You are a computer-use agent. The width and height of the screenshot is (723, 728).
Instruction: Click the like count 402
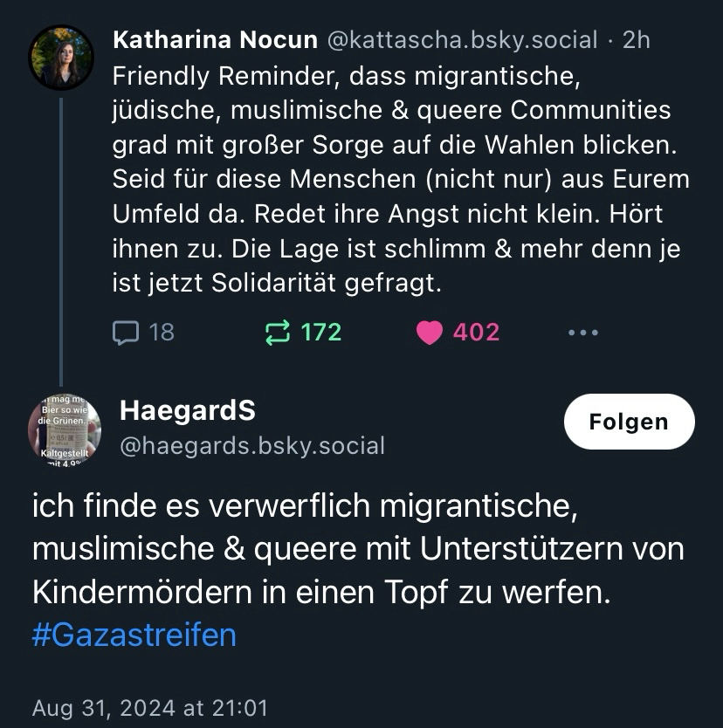click(x=476, y=333)
